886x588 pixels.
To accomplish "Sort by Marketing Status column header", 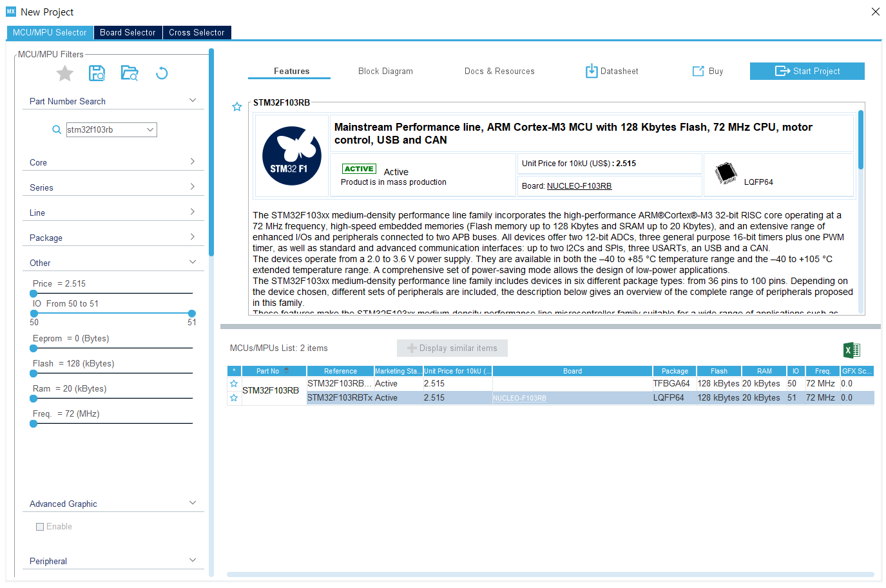I will [x=398, y=371].
